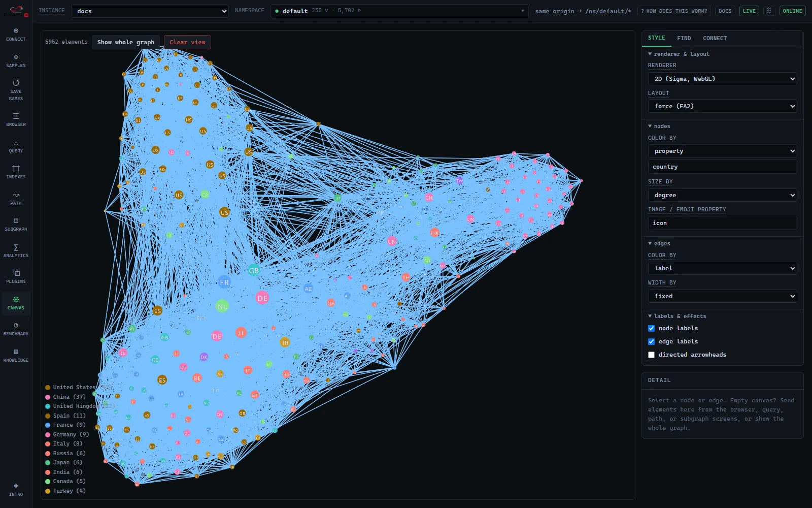Click the Canada (5) legend entry
This screenshot has width=812, height=508.
[65, 481]
